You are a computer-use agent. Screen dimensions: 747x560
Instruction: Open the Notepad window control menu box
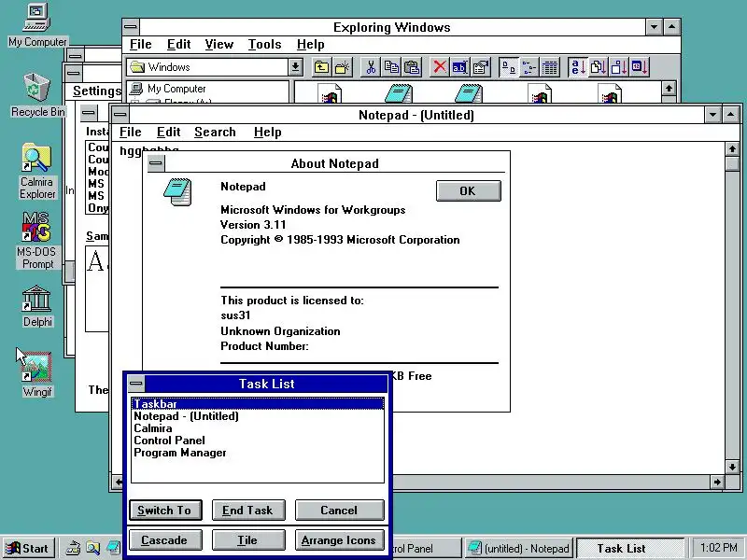tap(120, 115)
